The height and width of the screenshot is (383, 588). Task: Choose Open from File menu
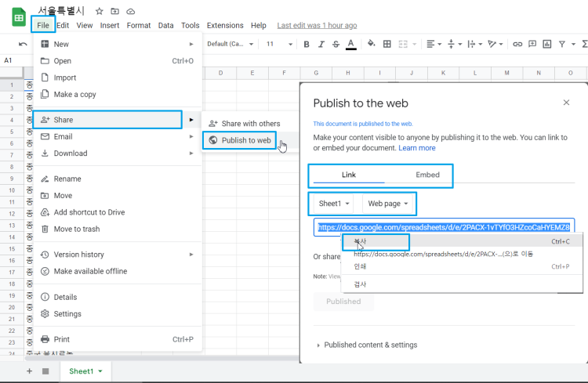pyautogui.click(x=118, y=61)
